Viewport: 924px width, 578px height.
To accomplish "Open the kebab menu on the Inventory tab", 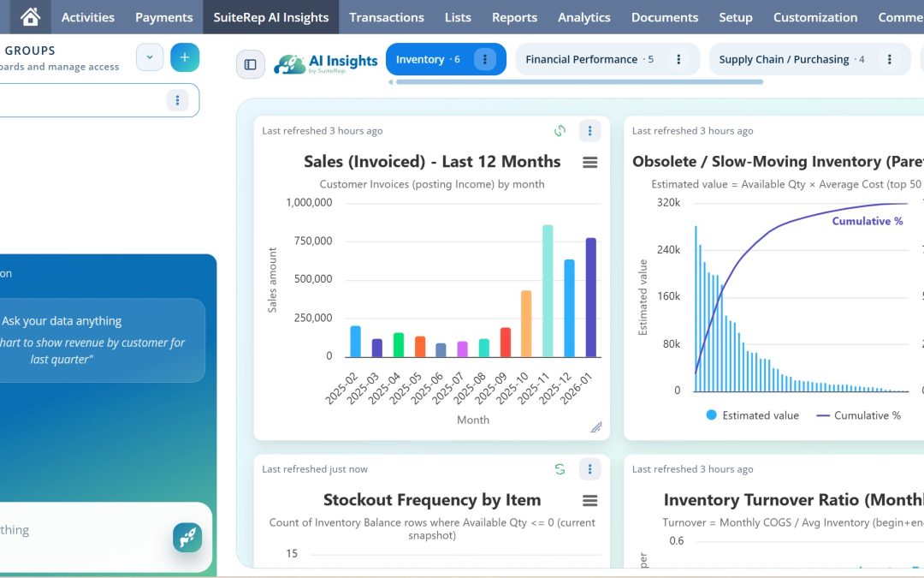I will coord(484,59).
